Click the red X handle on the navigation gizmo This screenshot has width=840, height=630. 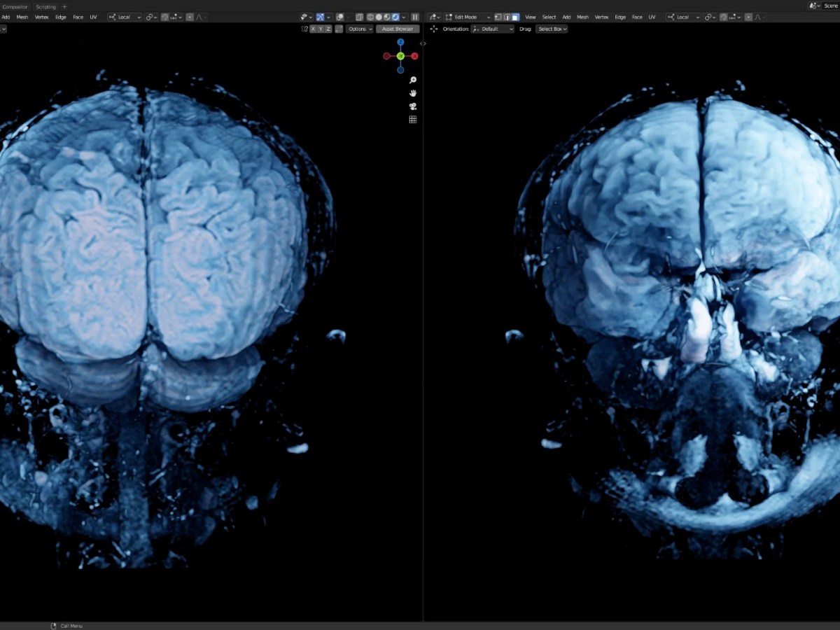point(416,56)
